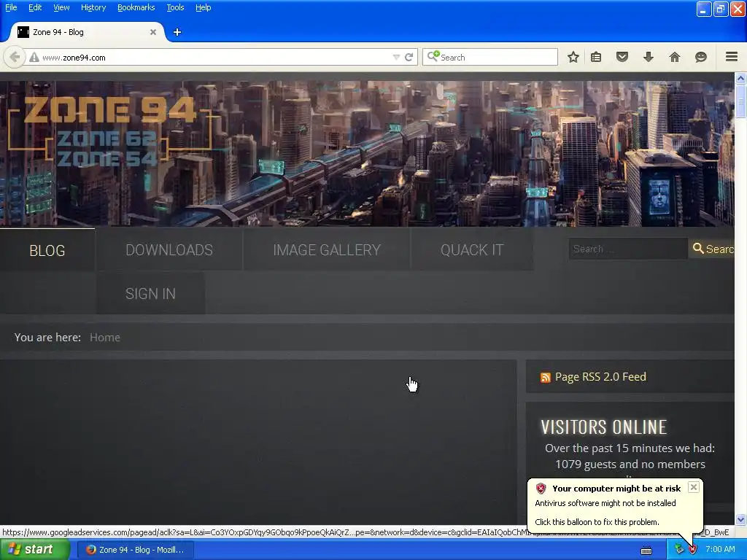Open the Edit menu
747x560 pixels.
click(x=35, y=7)
